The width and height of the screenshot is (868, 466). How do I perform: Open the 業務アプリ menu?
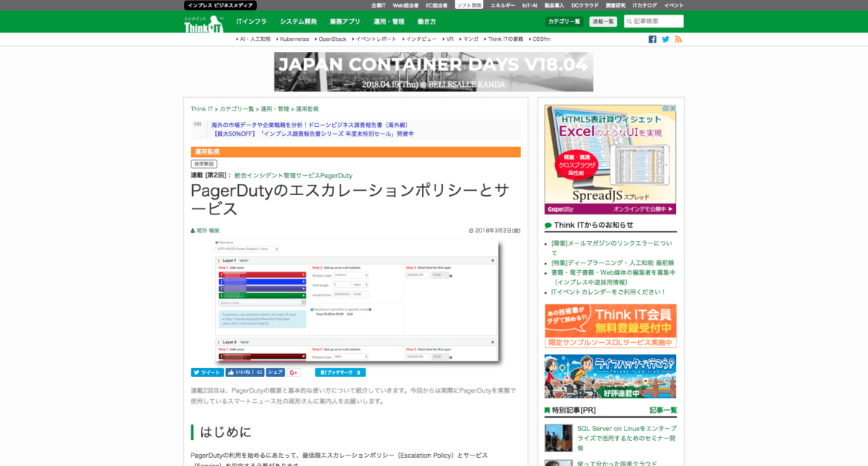[345, 22]
